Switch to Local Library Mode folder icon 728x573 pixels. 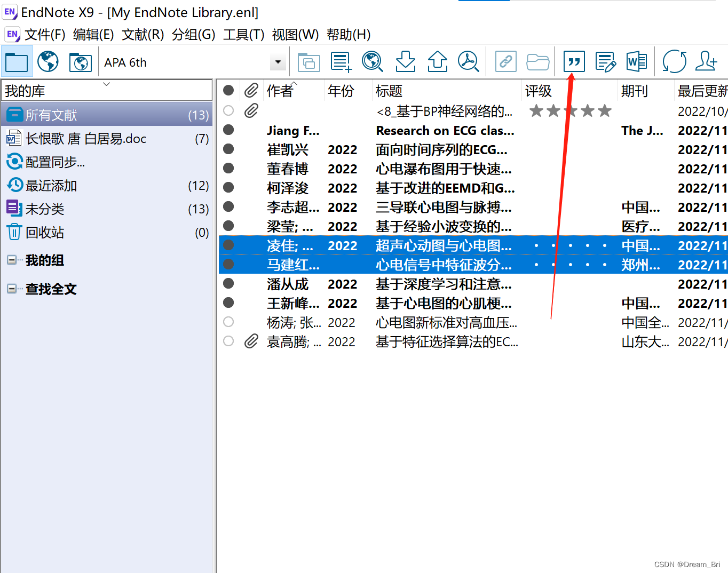pos(17,62)
